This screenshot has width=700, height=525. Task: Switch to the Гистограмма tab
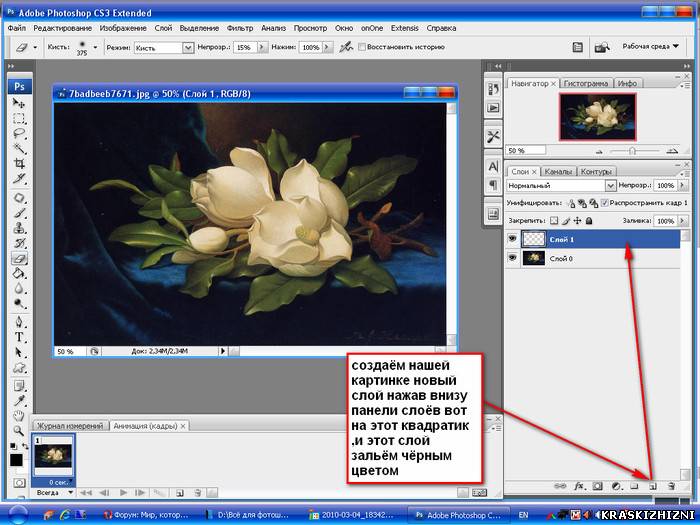coord(586,83)
